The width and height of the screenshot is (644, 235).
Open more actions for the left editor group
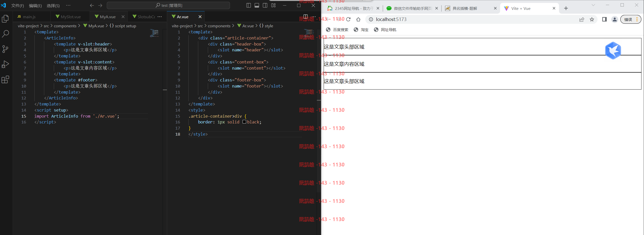(160, 17)
